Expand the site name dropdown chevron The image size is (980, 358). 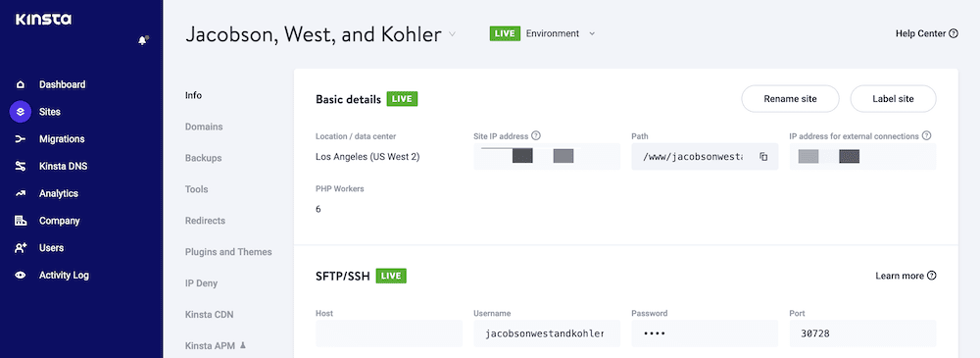click(x=452, y=34)
